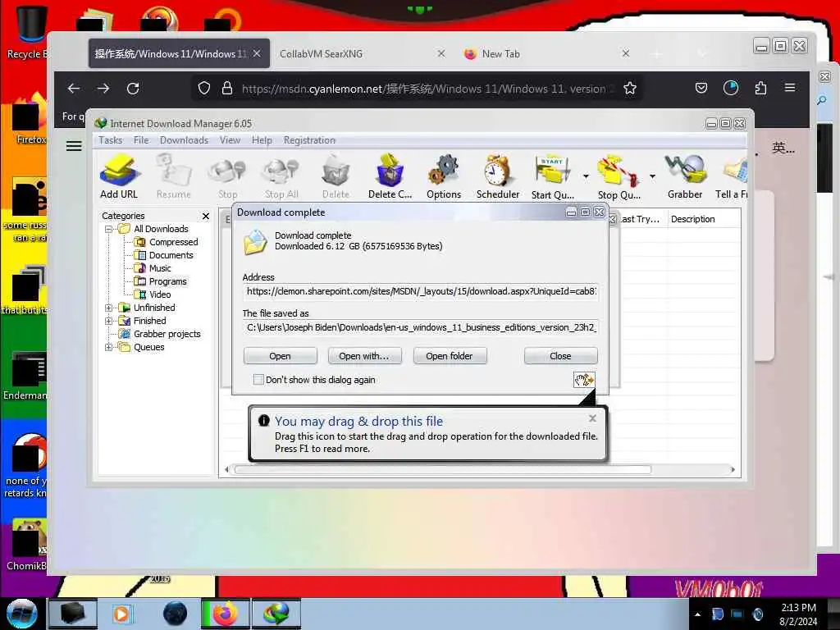
Task: Open the Start Queue dropdown arrow
Action: [x=586, y=176]
